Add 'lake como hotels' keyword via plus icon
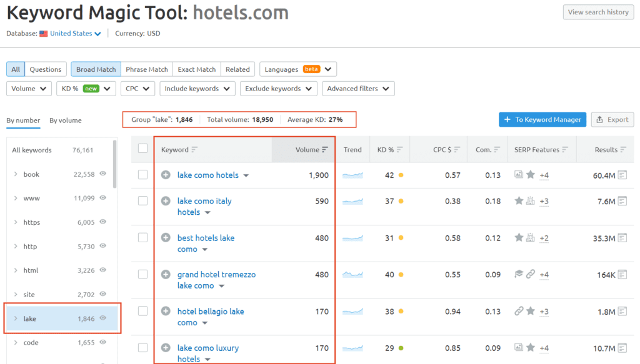Viewport: 640px width, 364px height. tap(165, 175)
